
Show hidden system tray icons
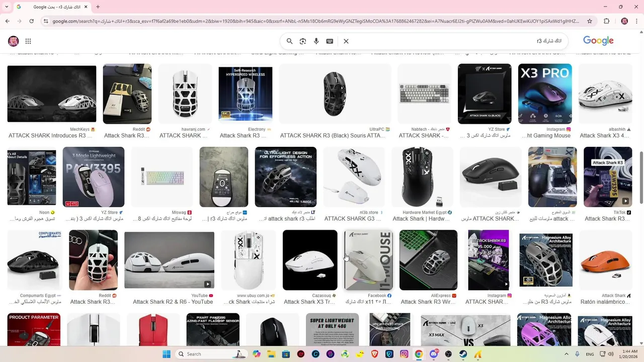tap(566, 354)
